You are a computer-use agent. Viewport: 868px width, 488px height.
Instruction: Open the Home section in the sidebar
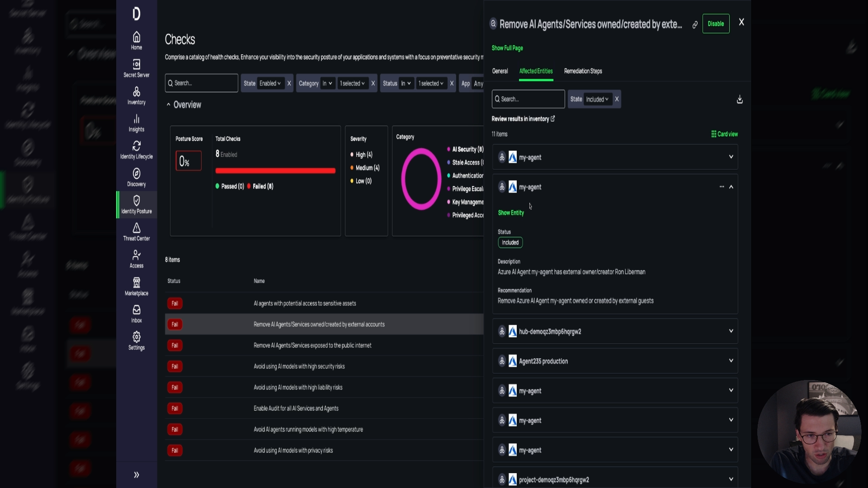[136, 40]
